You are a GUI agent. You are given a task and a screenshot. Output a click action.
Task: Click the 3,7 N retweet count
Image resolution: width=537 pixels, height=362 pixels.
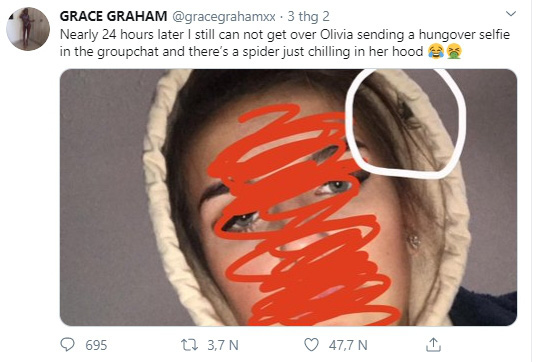(x=223, y=345)
